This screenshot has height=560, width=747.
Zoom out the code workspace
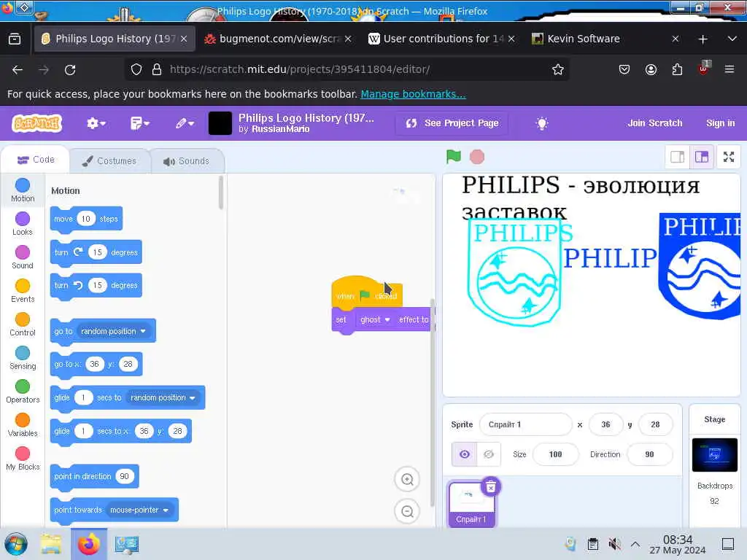pyautogui.click(x=407, y=511)
